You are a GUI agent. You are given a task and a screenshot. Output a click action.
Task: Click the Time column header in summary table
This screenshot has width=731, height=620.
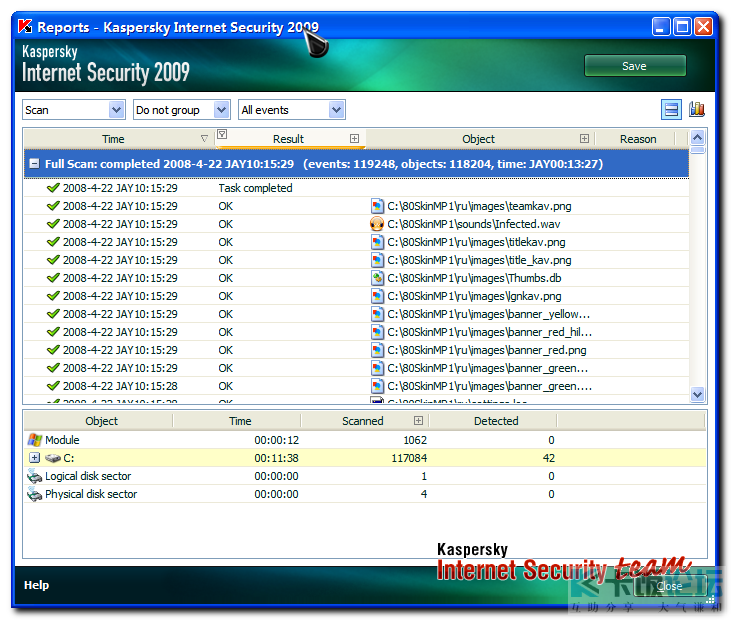(x=240, y=421)
